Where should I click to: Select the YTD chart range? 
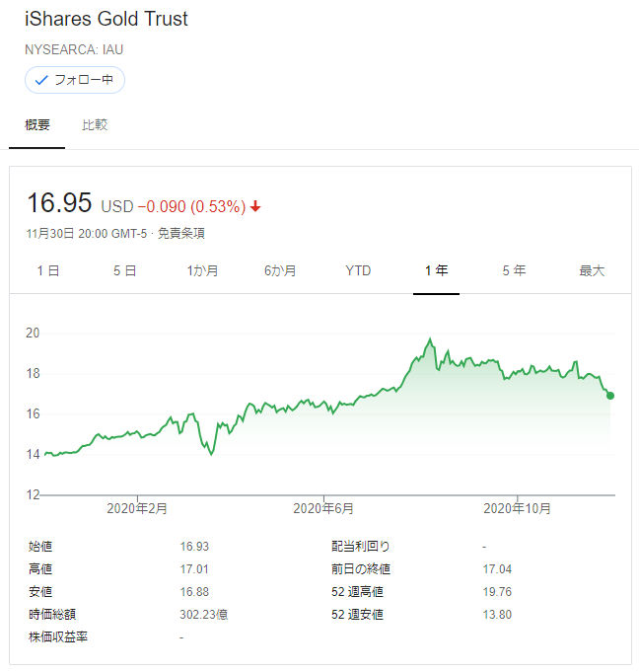tap(358, 270)
